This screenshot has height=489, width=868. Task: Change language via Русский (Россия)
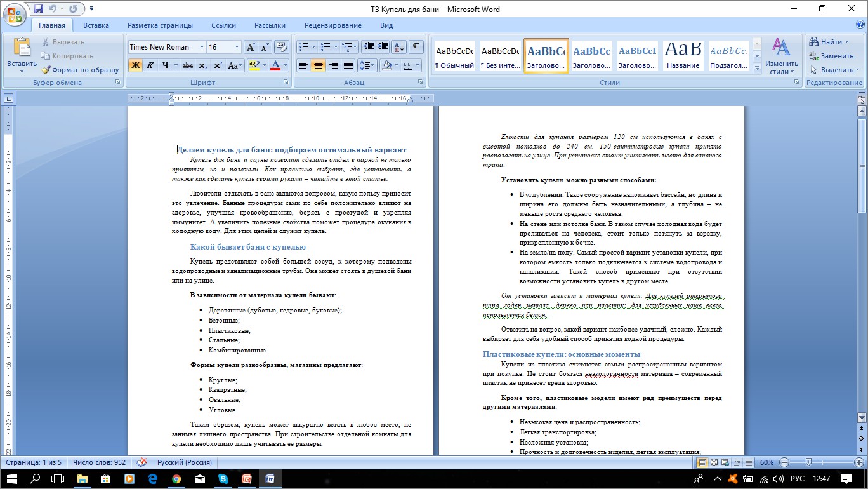(x=185, y=462)
